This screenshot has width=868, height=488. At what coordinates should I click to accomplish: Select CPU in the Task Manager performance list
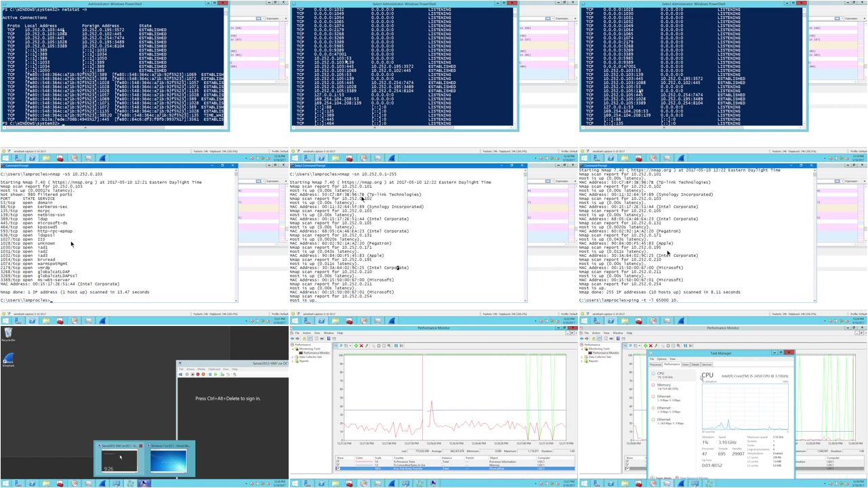[671, 375]
